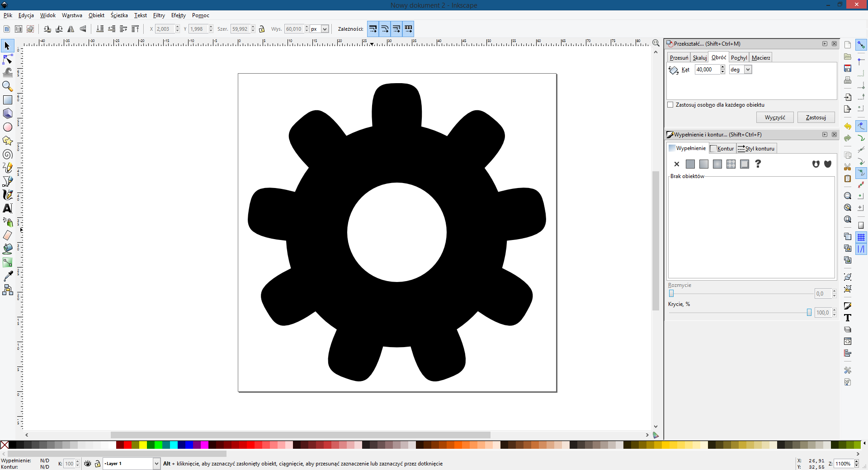Pick the Rectangle tool
Screen dimensions: 868x470
coord(8,100)
